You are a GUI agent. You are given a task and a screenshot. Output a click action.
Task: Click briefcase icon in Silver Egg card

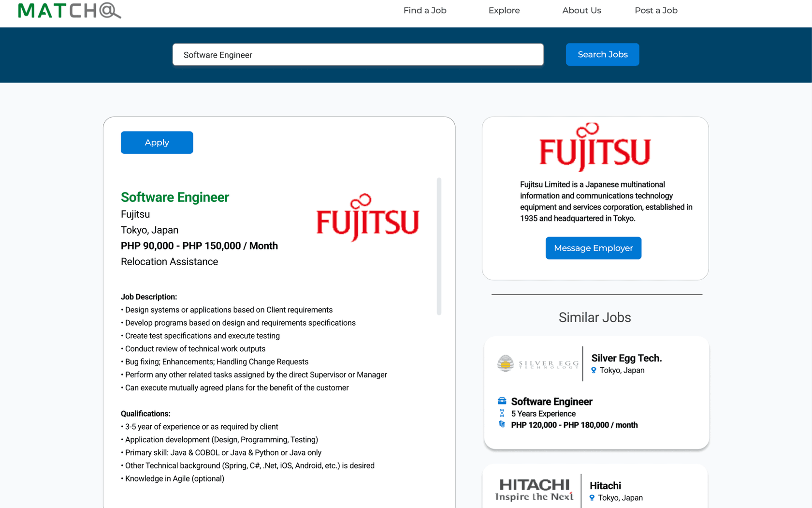[x=502, y=401]
